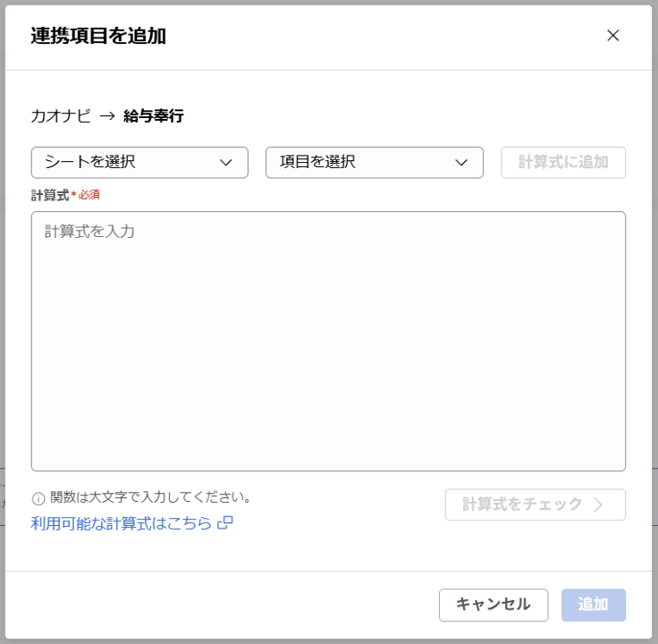Image resolution: width=658 pixels, height=644 pixels.
Task: Open the 項目を選択 dropdown
Action: click(x=375, y=163)
